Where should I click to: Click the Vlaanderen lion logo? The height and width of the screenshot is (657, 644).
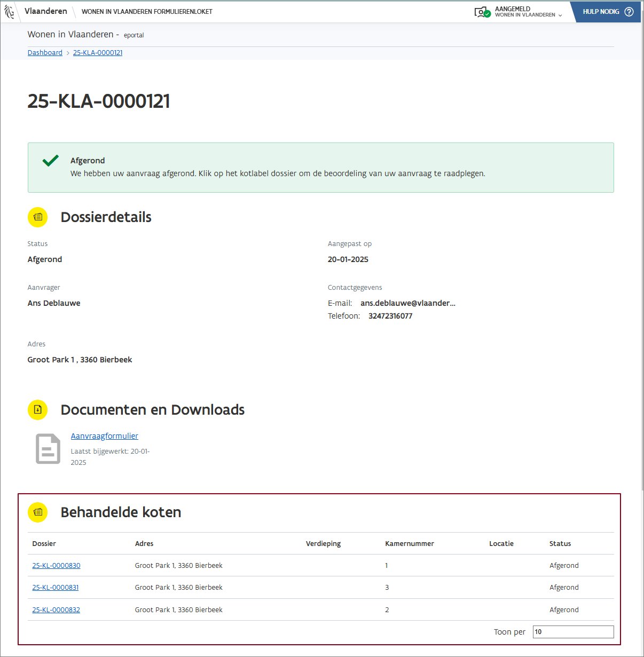pos(9,12)
